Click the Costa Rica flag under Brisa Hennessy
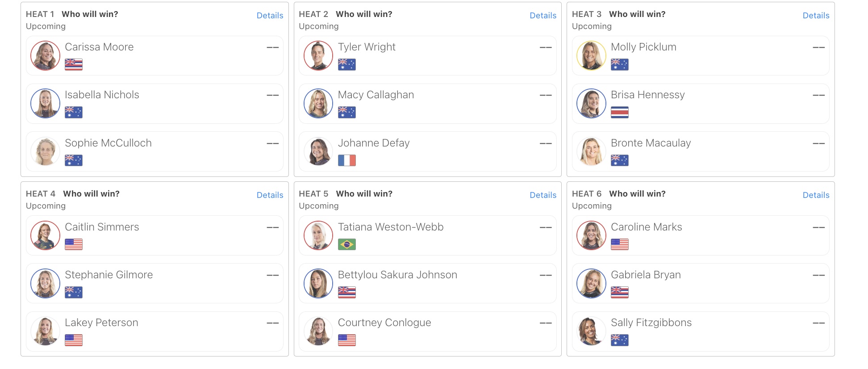868x369 pixels. (620, 112)
